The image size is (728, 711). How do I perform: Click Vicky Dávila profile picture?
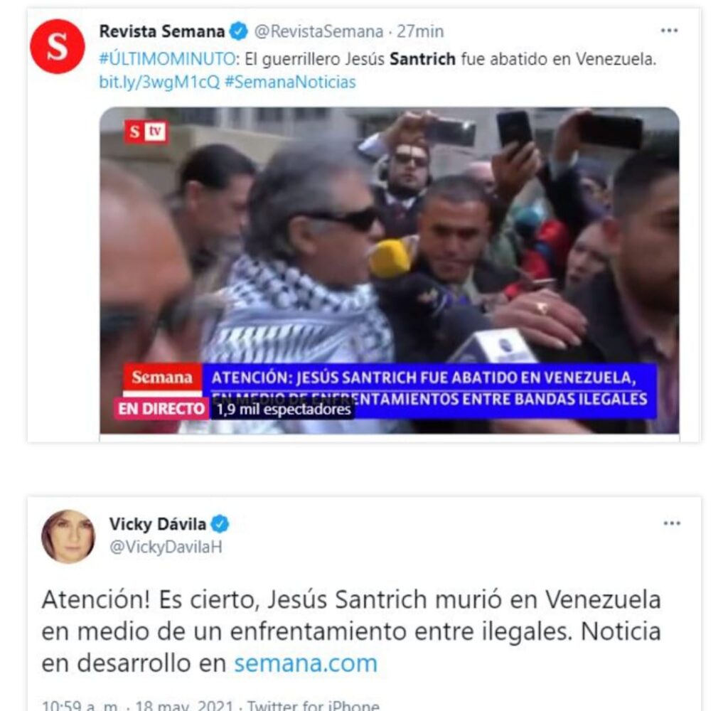[x=68, y=536]
